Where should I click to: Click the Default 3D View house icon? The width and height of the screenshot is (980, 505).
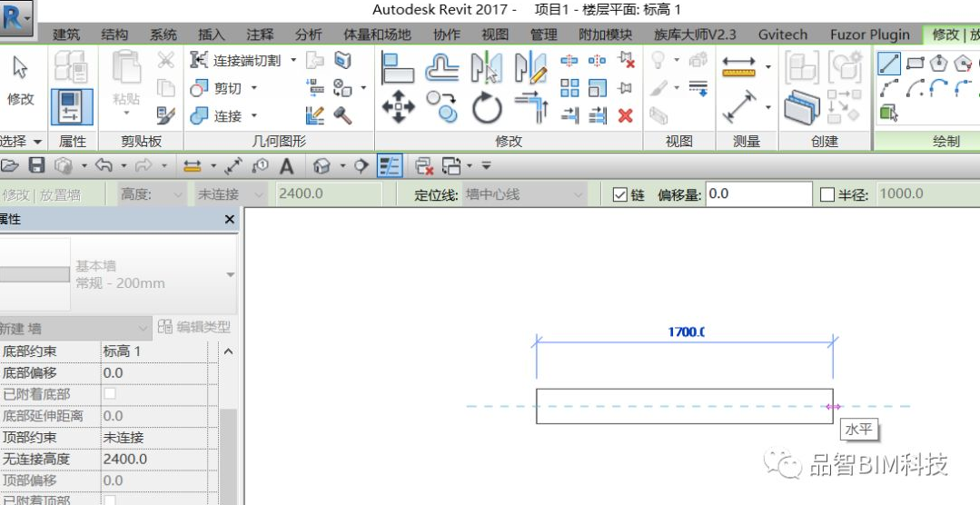pos(322,166)
